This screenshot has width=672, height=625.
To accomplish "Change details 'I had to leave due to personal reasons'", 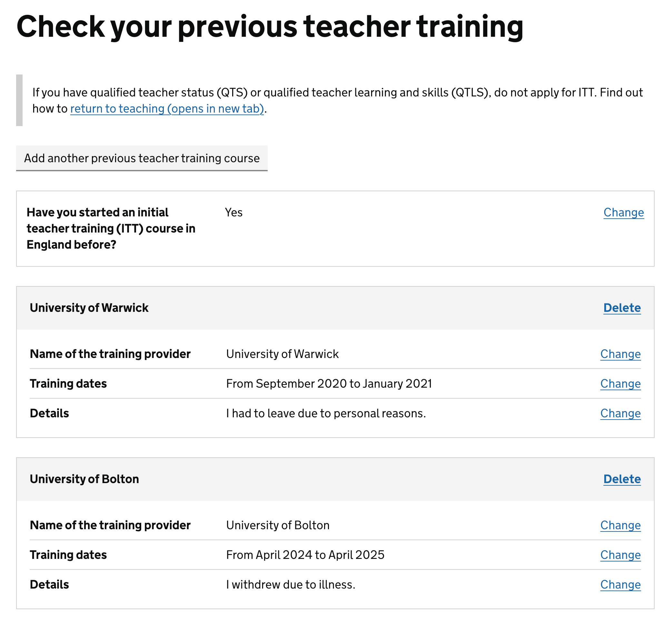I will click(620, 414).
